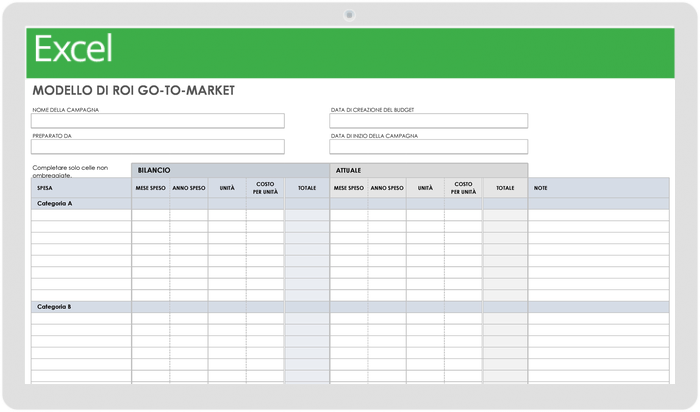This screenshot has width=700, height=412.
Task: Select the Data di Creazione del Budget field
Action: 428,121
